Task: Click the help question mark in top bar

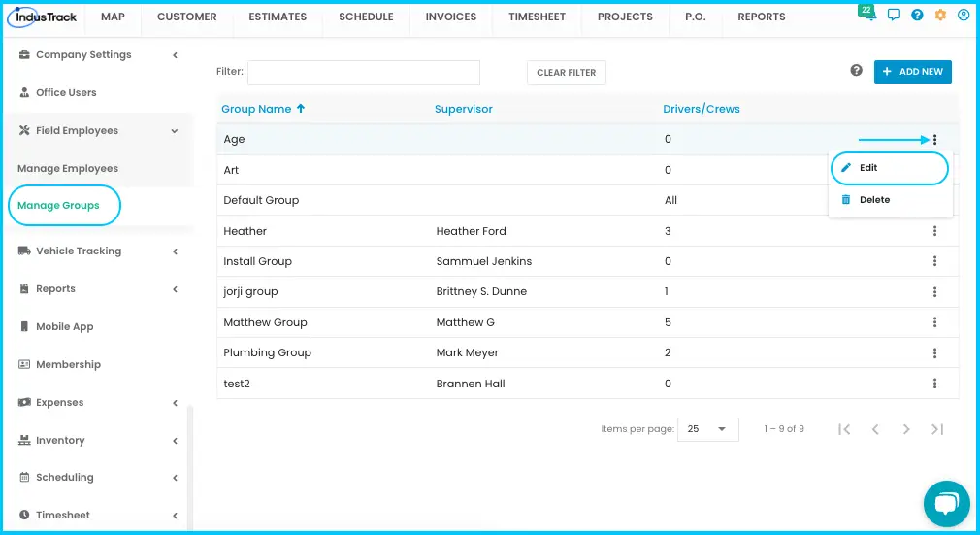Action: (x=917, y=15)
